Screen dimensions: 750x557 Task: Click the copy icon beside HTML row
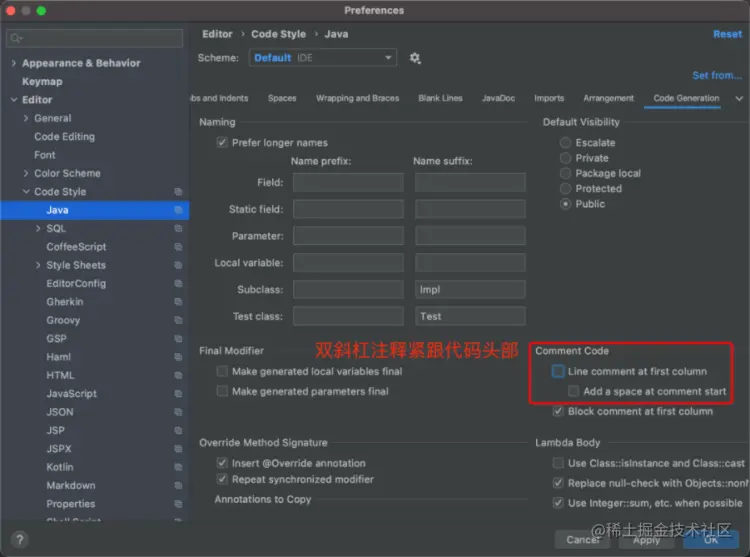pyautogui.click(x=178, y=375)
